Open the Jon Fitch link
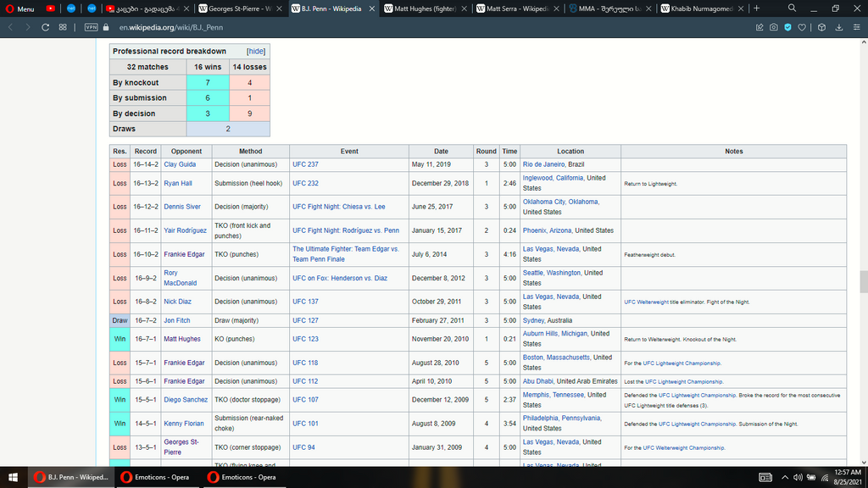 point(176,320)
